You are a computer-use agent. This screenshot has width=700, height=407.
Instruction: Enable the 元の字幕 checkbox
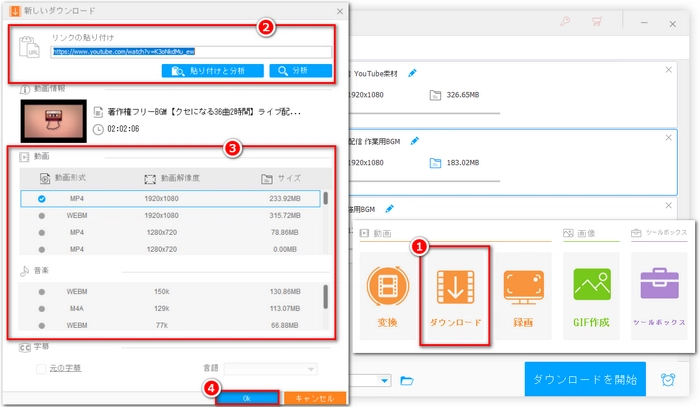click(41, 368)
